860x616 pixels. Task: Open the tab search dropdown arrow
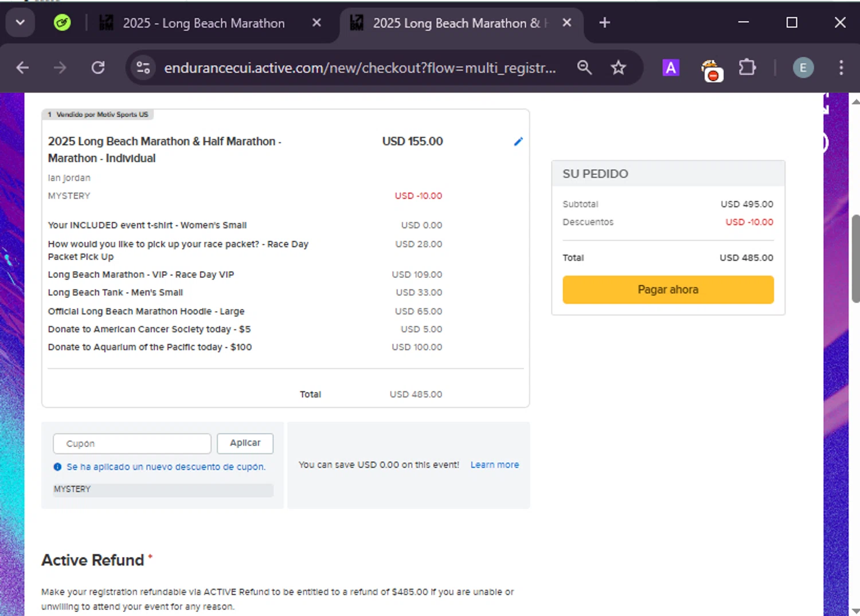20,23
